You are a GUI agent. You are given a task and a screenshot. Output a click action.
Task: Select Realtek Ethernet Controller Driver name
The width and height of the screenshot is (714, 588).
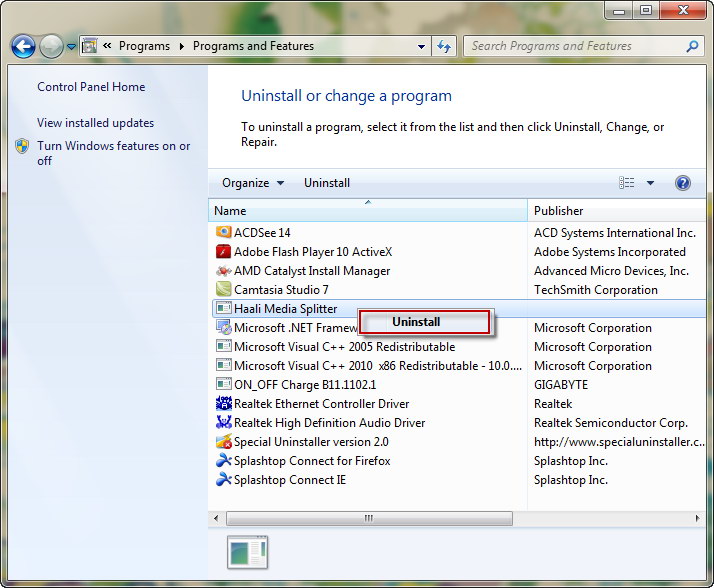point(321,404)
